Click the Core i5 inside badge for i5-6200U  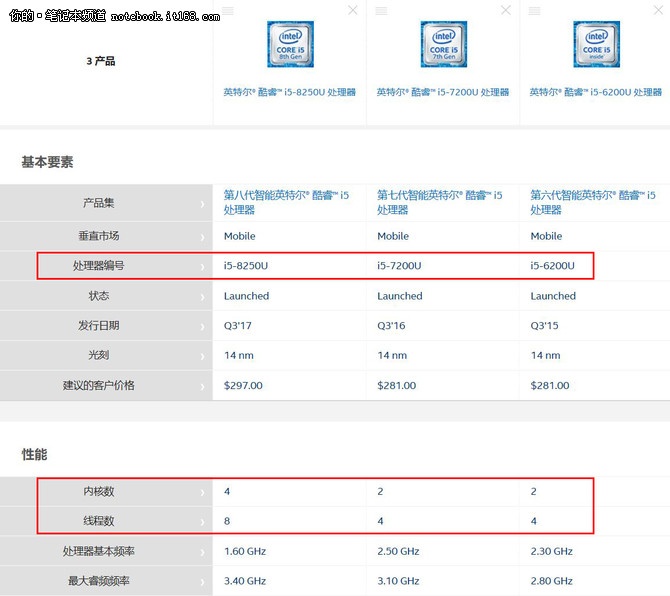597,44
